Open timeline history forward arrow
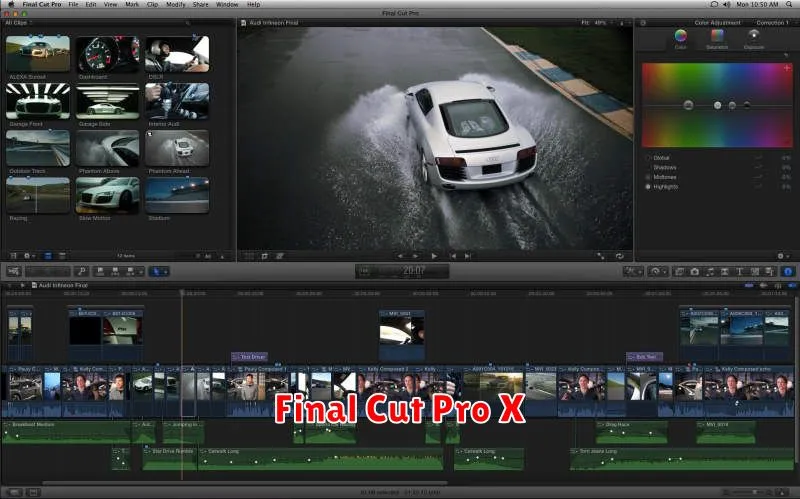800x499 pixels. pos(22,285)
